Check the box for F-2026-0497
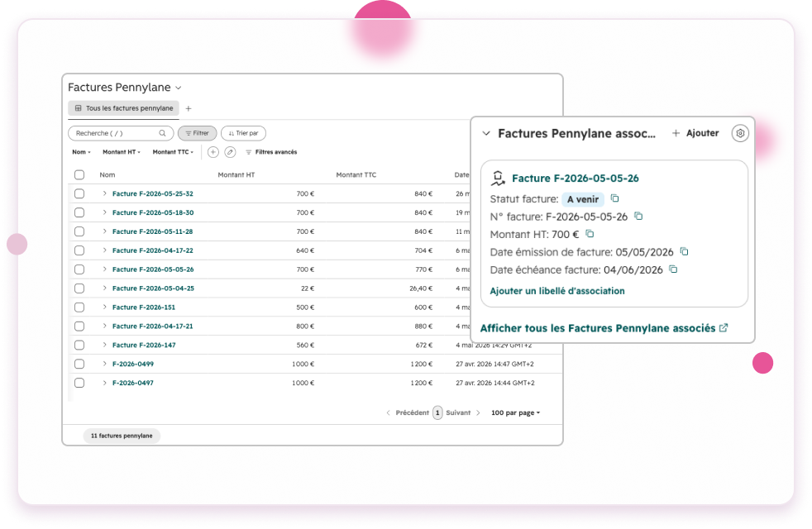The image size is (812, 529). pyautogui.click(x=79, y=383)
